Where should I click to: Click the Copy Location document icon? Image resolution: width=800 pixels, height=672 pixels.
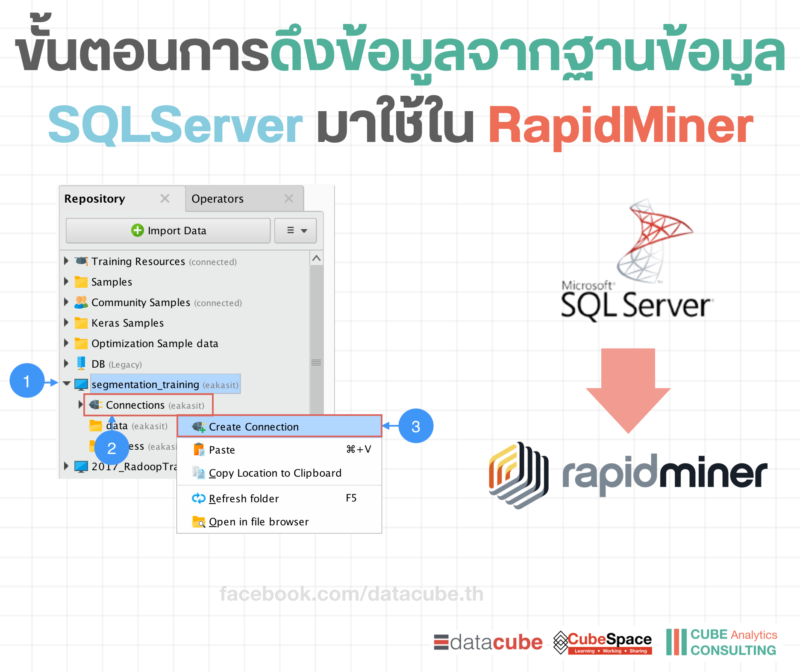pyautogui.click(x=199, y=472)
